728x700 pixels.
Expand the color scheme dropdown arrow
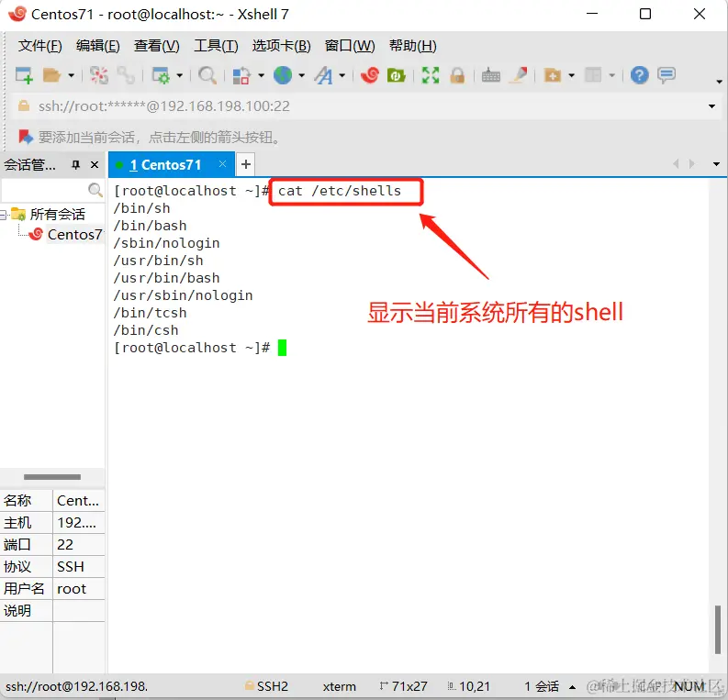[x=262, y=75]
